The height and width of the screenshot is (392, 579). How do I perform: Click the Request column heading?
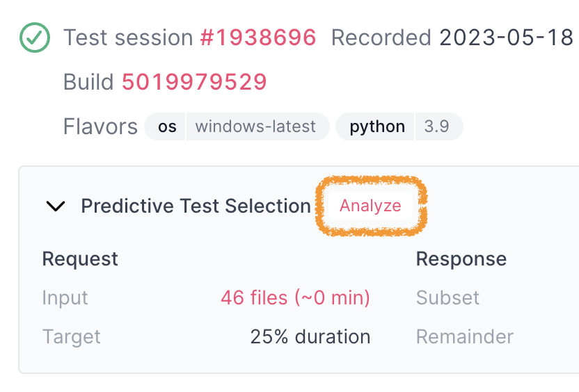click(x=80, y=259)
